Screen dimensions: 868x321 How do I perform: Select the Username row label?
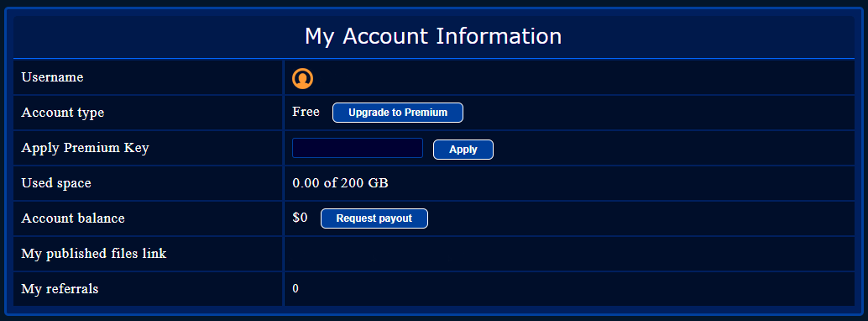(52, 77)
